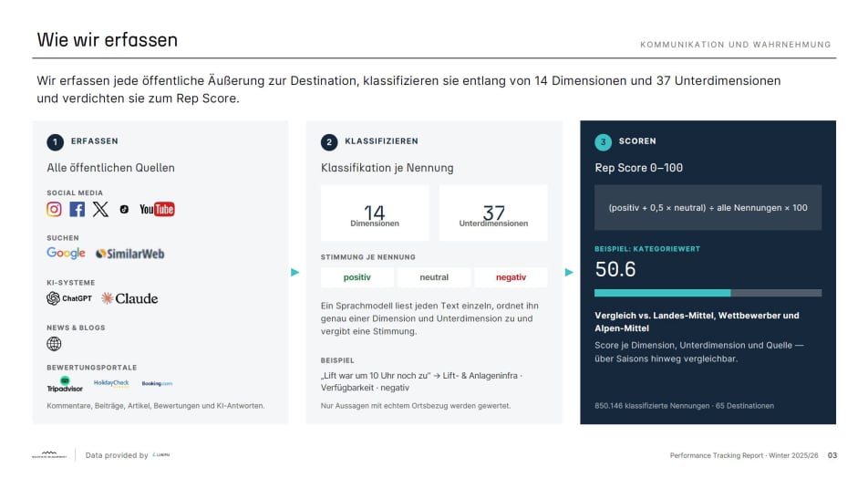Click the Rep Score formula box
Screen dimensions: 868x489
pyautogui.click(x=708, y=208)
